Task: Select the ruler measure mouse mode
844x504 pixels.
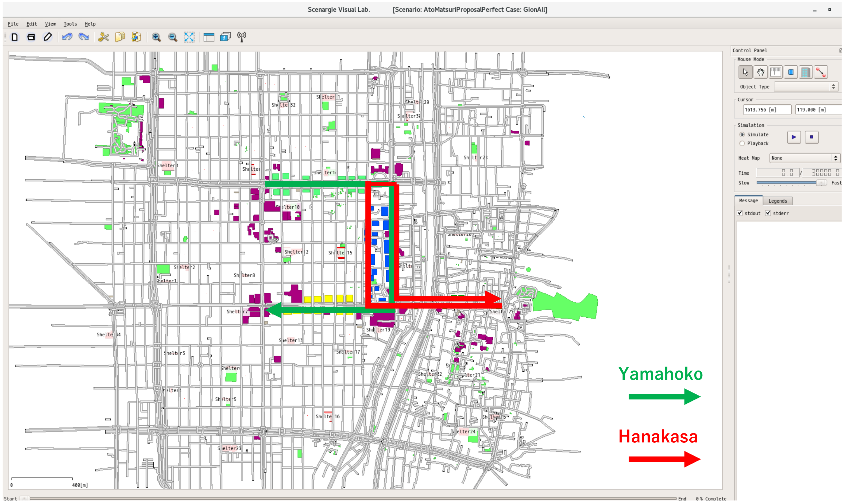Action: tap(775, 72)
